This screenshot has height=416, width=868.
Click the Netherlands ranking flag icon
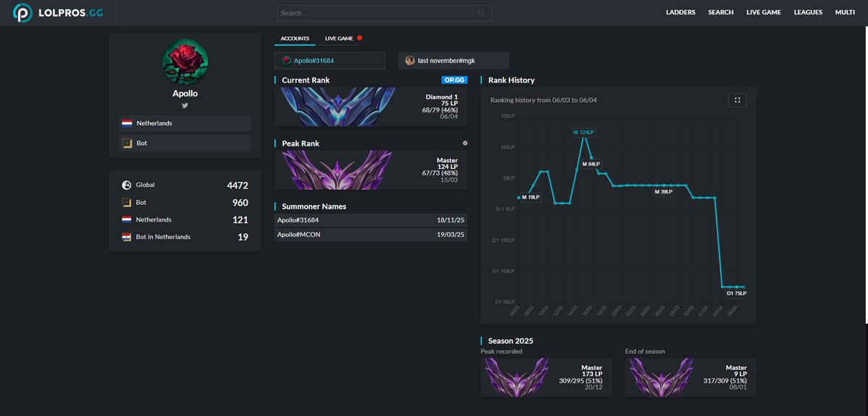[126, 220]
